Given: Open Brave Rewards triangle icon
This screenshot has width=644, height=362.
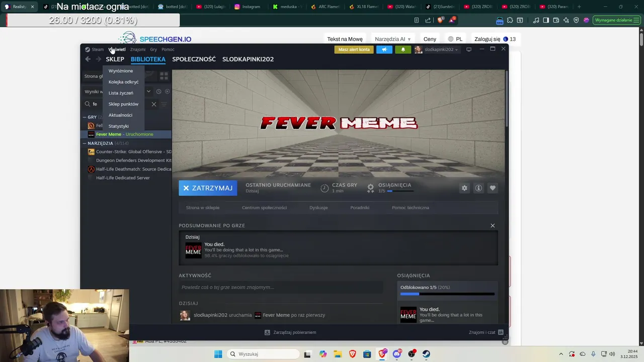Looking at the screenshot, I should tap(452, 20).
